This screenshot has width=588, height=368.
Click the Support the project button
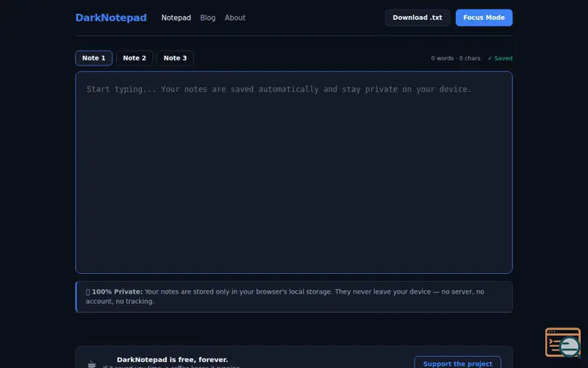pyautogui.click(x=457, y=363)
